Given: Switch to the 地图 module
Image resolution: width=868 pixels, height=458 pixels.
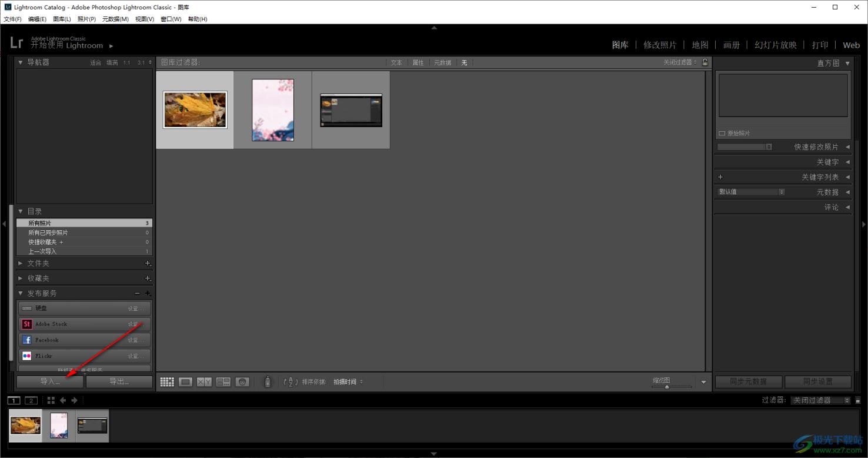Looking at the screenshot, I should [x=700, y=45].
